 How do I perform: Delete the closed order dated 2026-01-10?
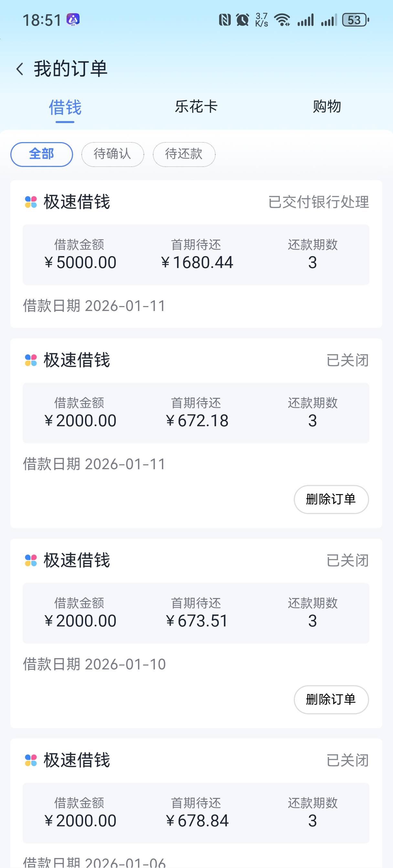pyautogui.click(x=331, y=699)
